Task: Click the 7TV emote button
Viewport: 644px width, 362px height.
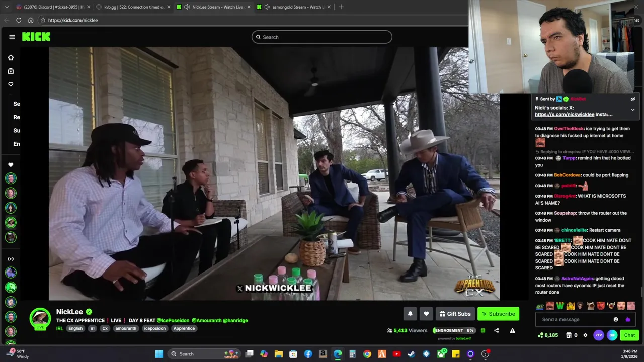Action: [599, 335]
